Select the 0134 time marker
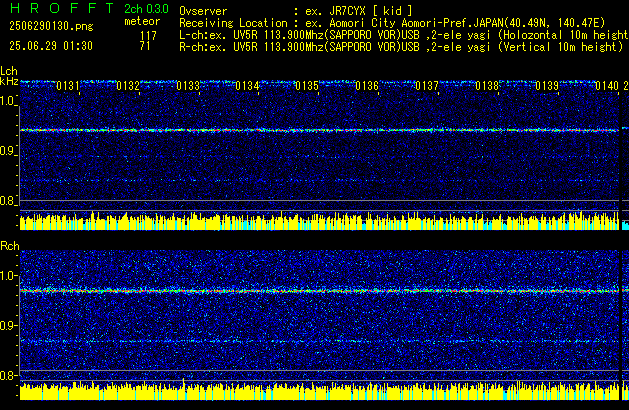 (248, 86)
